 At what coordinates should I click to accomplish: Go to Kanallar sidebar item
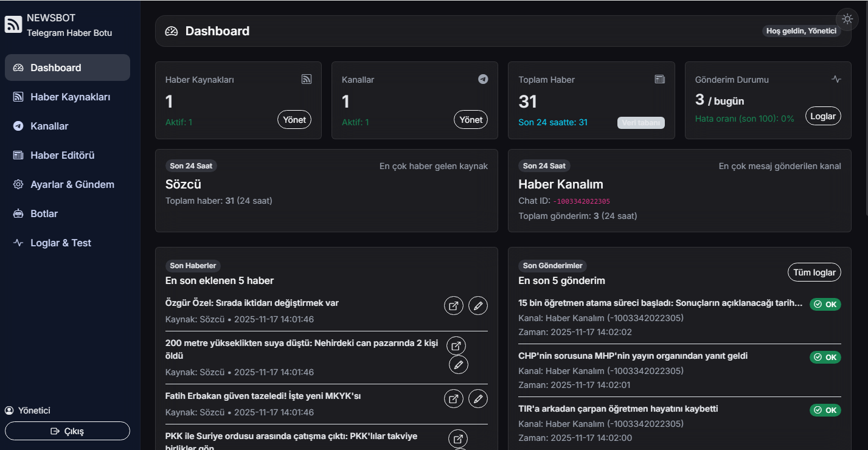[x=49, y=126]
